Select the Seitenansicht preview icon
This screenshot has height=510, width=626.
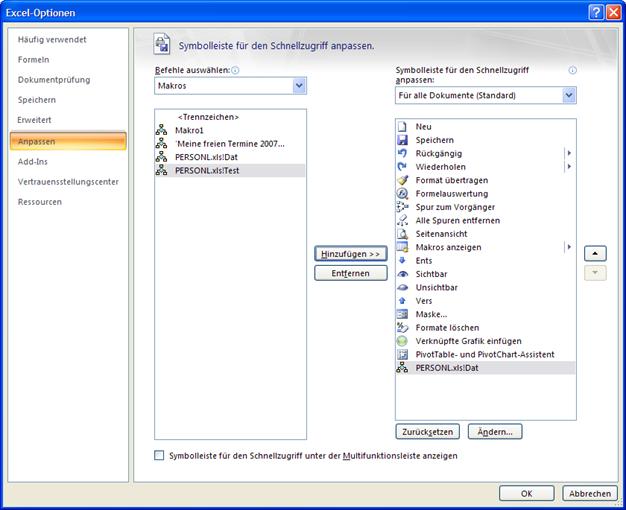[403, 233]
